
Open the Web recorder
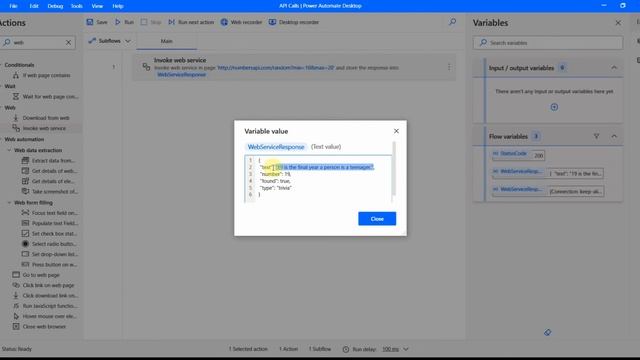[x=241, y=22]
